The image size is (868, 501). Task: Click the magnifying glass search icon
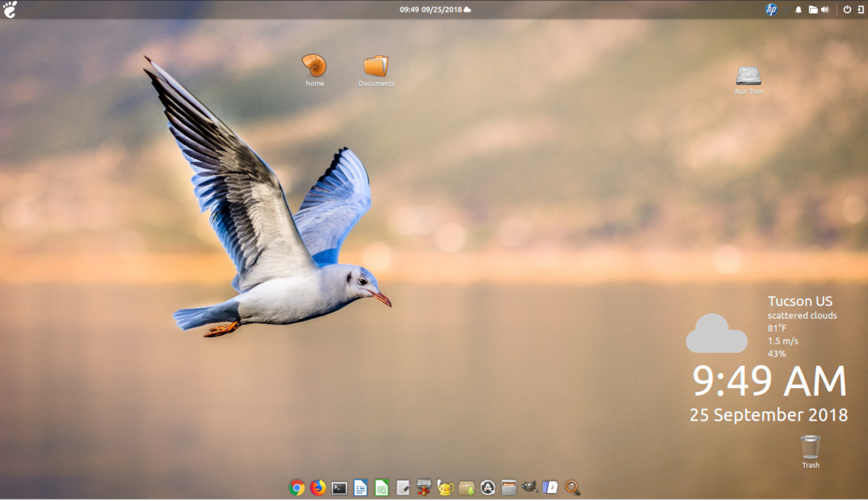click(x=573, y=488)
